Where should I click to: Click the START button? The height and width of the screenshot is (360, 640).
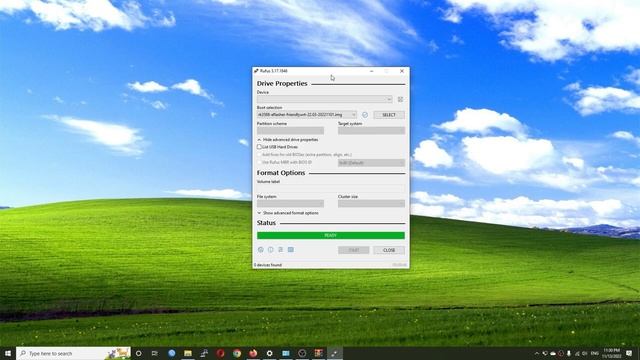[x=353, y=250]
